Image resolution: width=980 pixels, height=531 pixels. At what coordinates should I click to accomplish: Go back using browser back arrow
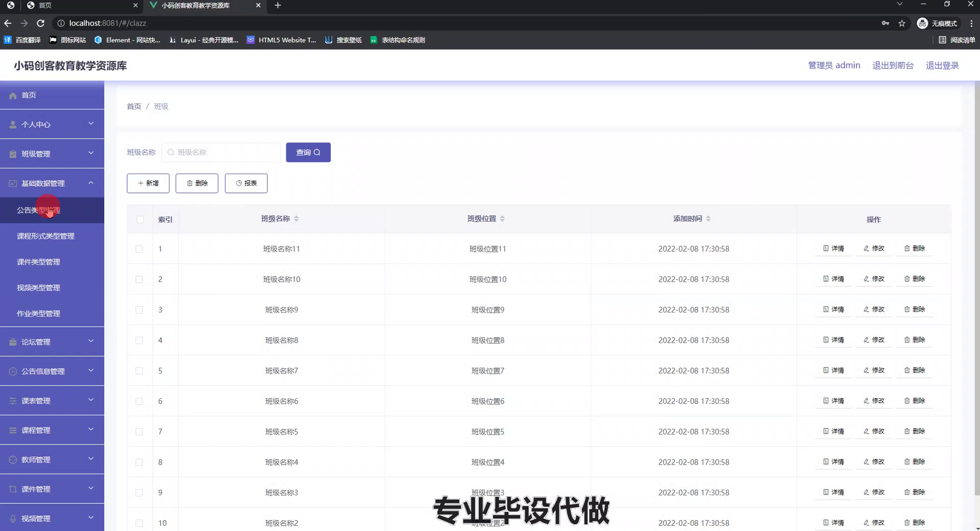(x=8, y=23)
